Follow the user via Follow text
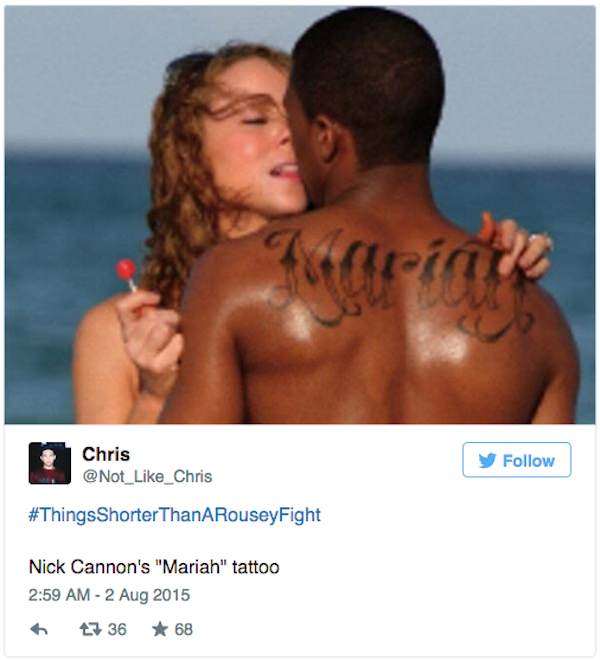 [528, 461]
